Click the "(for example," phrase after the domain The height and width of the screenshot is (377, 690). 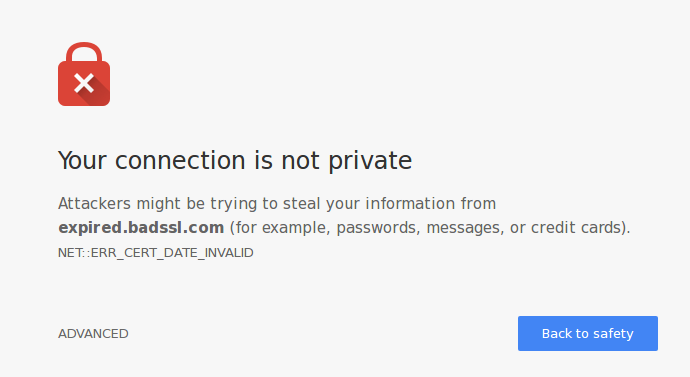click(x=280, y=228)
